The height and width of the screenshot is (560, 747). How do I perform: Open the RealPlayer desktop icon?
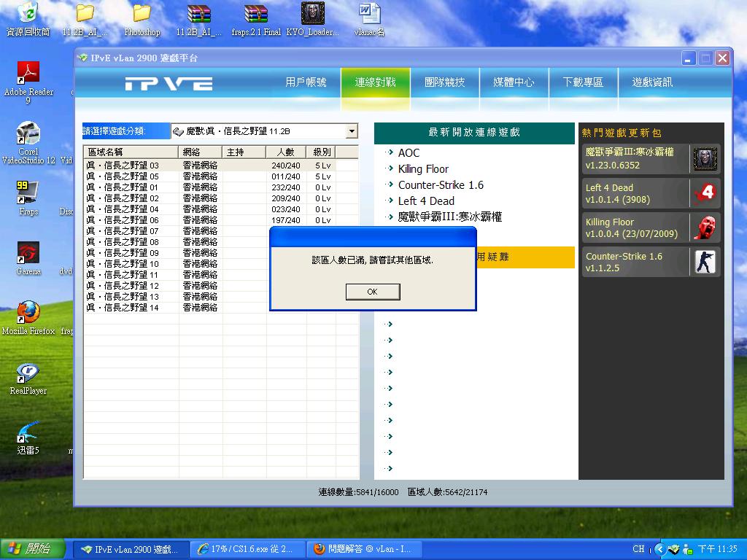[28, 373]
